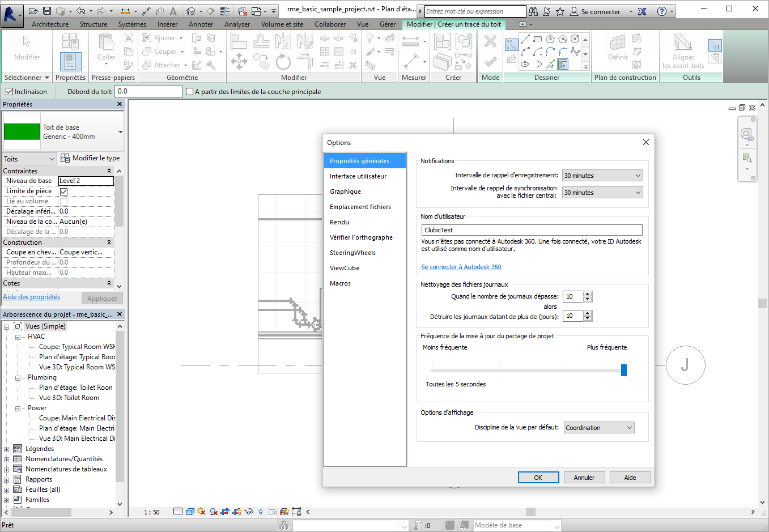Click the Se connecter à Autodesk 360 link
The width and height of the screenshot is (769, 532).
[461, 267]
